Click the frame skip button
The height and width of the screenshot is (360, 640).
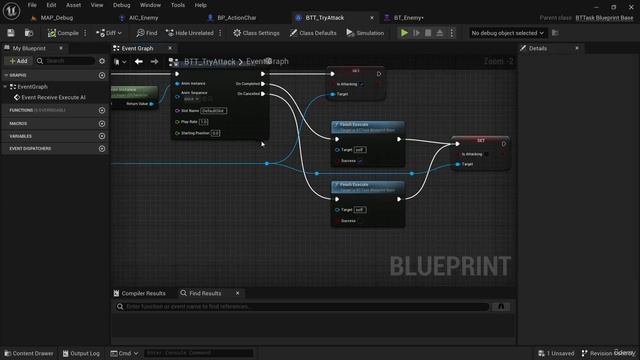coord(416,33)
